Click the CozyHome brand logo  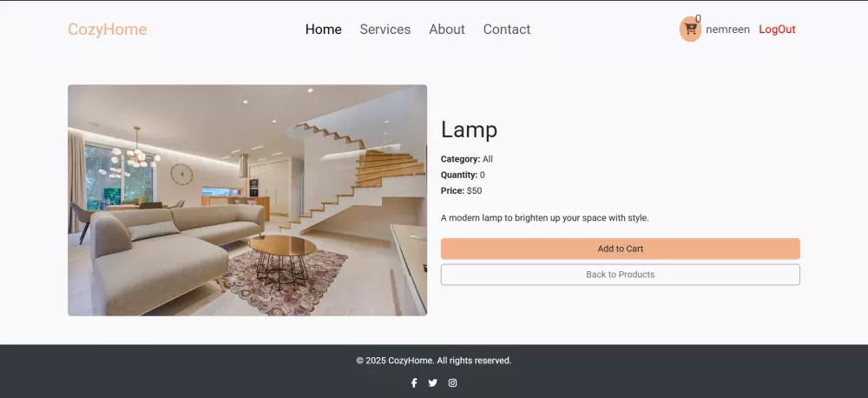108,30
